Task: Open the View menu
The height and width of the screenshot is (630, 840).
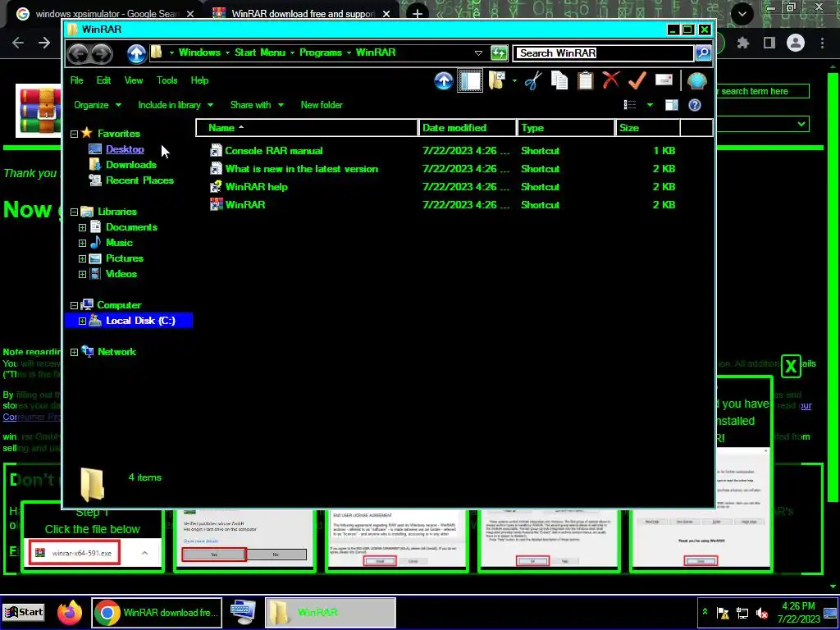Action: (x=134, y=80)
